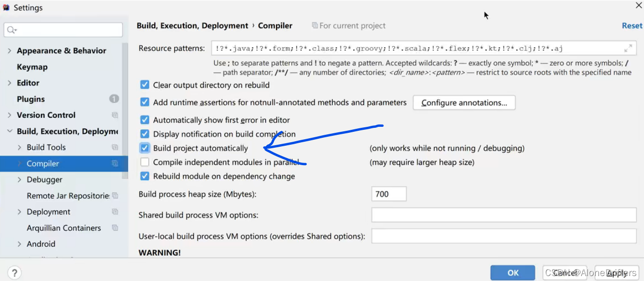Expand the Appearance & Behavior section
The width and height of the screenshot is (644, 281).
click(x=9, y=51)
